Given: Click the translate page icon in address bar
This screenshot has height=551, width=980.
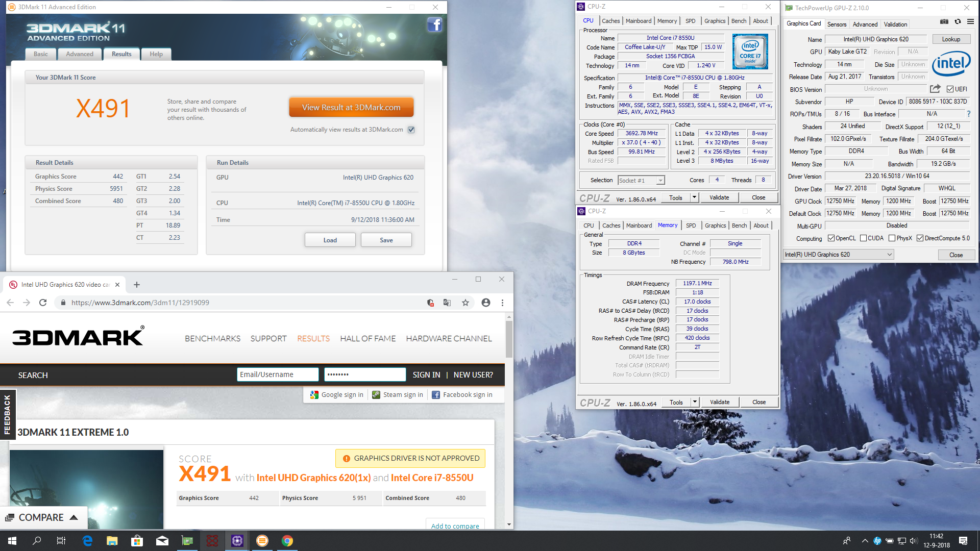Looking at the screenshot, I should coord(447,303).
